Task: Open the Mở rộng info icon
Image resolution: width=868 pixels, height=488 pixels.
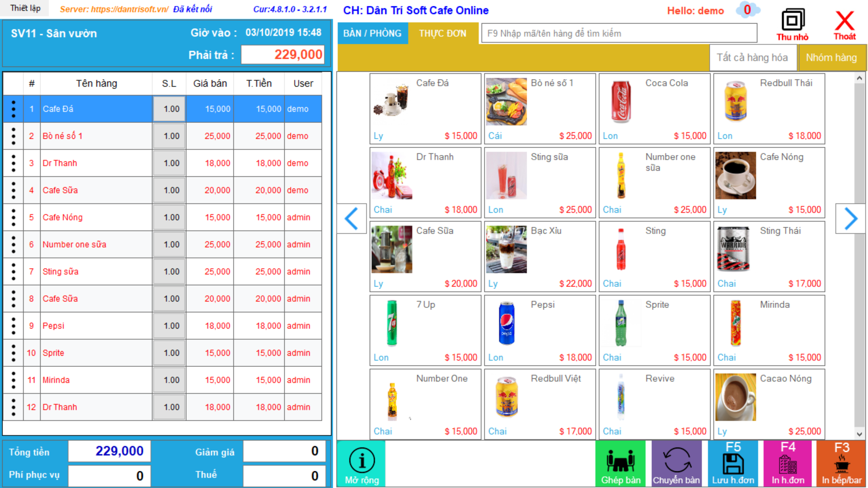Action: (362, 464)
